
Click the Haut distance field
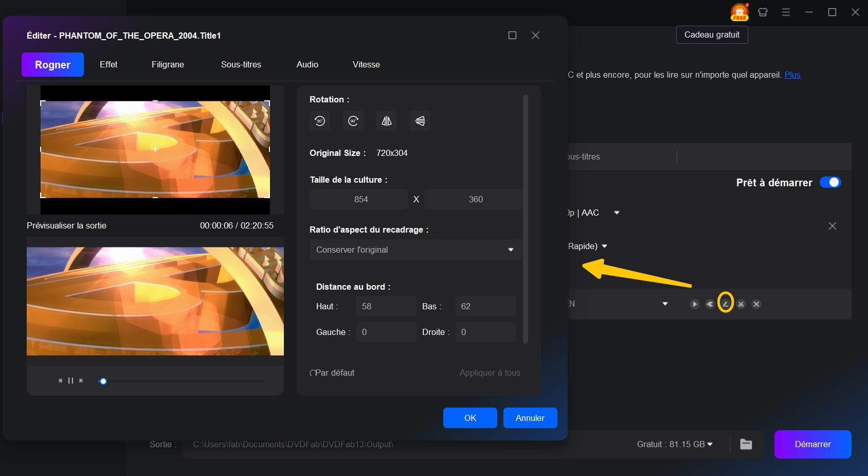(x=386, y=306)
